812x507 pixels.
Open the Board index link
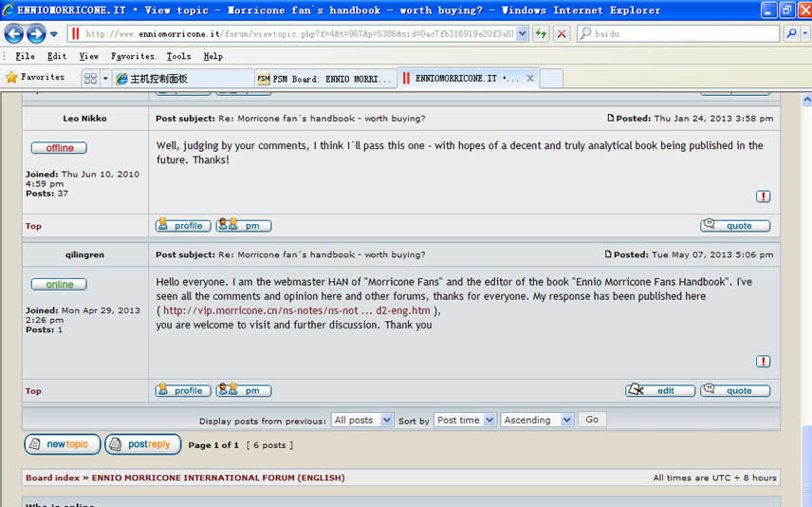click(x=52, y=478)
